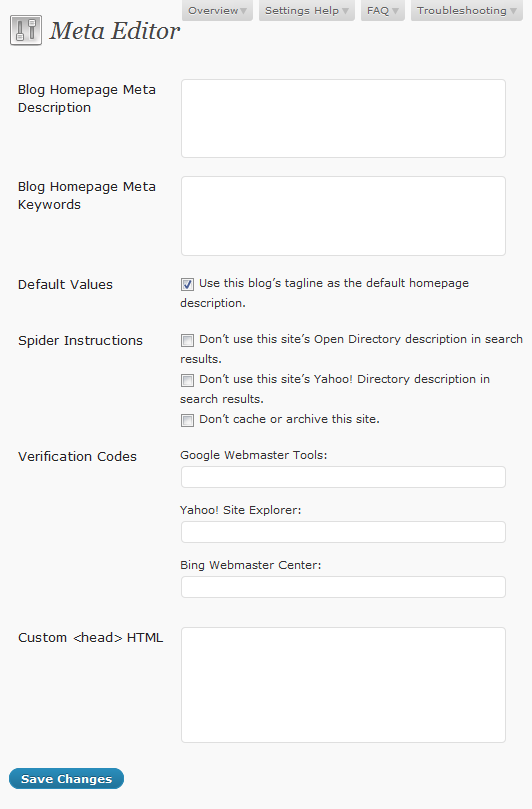Toggle tagline as default homepage description

click(187, 284)
